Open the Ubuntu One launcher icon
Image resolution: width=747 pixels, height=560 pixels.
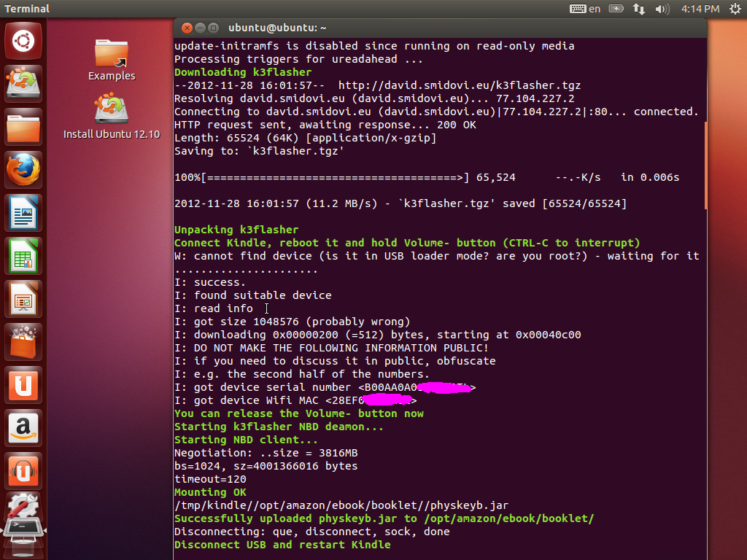(x=23, y=385)
